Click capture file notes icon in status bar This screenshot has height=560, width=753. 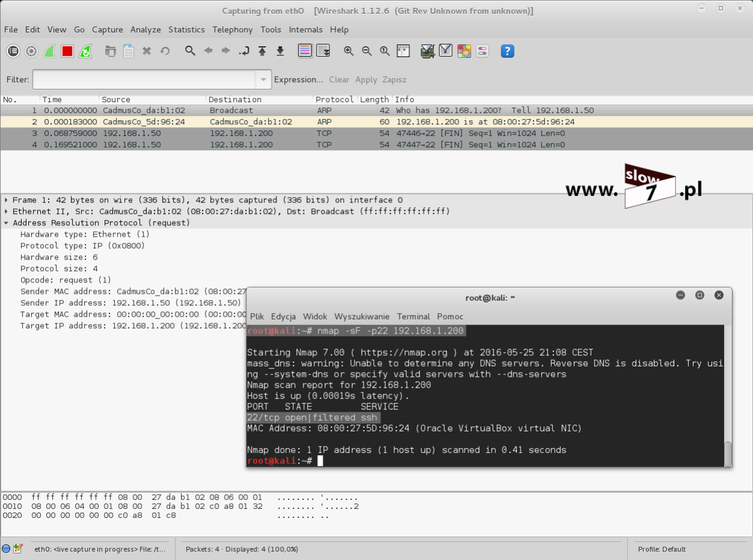point(17,549)
